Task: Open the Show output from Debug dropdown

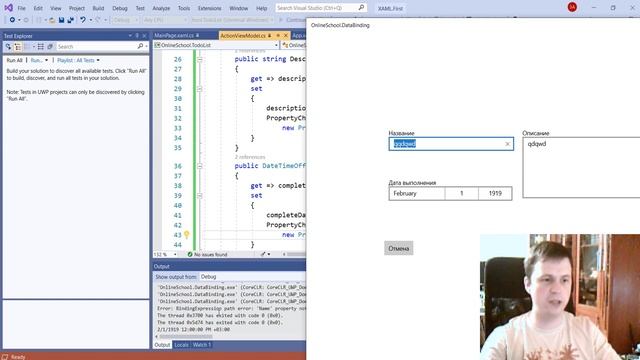Action: click(x=253, y=277)
